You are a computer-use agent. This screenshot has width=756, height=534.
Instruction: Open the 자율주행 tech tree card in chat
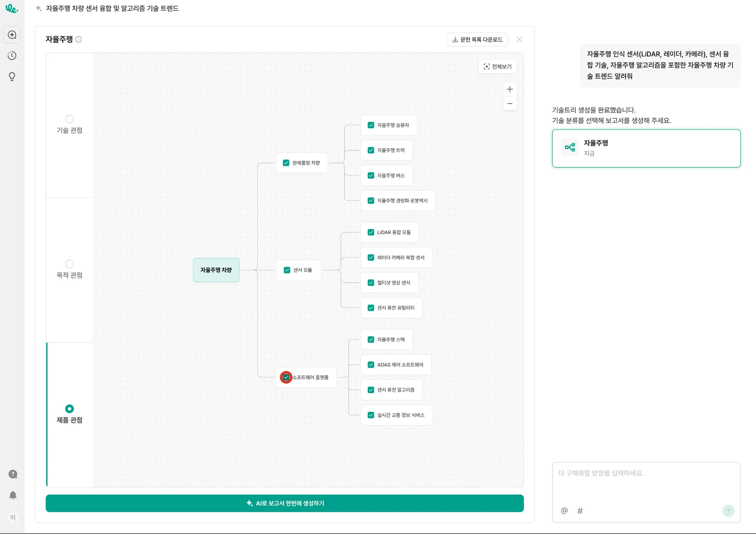pos(646,148)
